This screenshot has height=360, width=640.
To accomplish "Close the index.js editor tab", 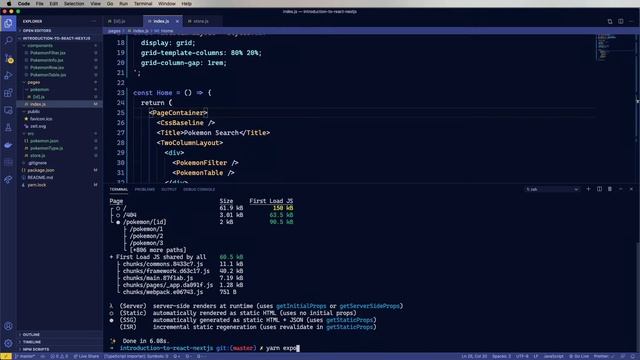I will (177, 21).
